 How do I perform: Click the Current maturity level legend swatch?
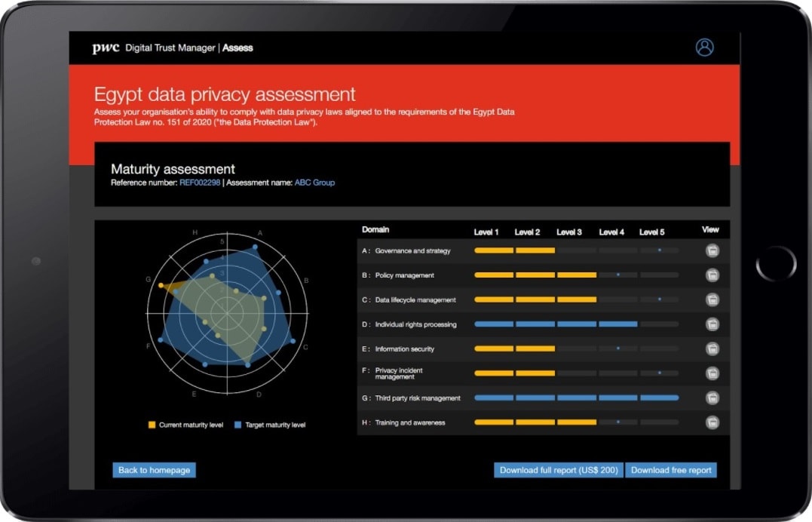point(152,425)
